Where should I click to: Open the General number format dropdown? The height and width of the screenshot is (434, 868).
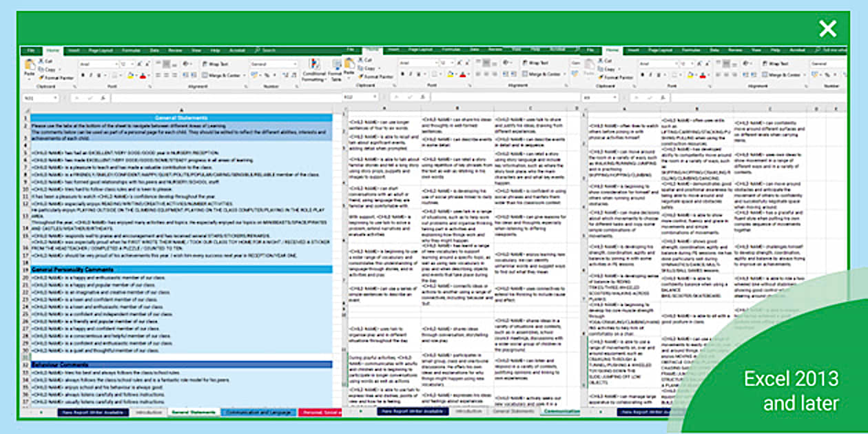coord(273,63)
